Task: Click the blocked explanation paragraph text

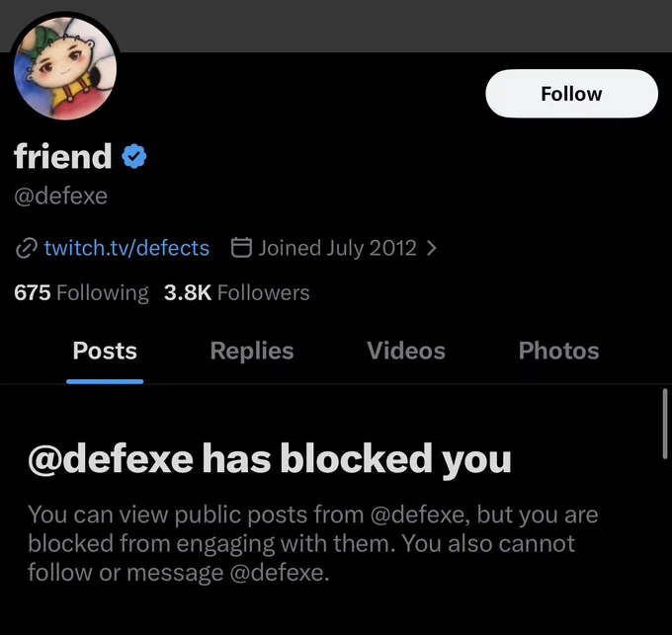Action: (x=313, y=543)
